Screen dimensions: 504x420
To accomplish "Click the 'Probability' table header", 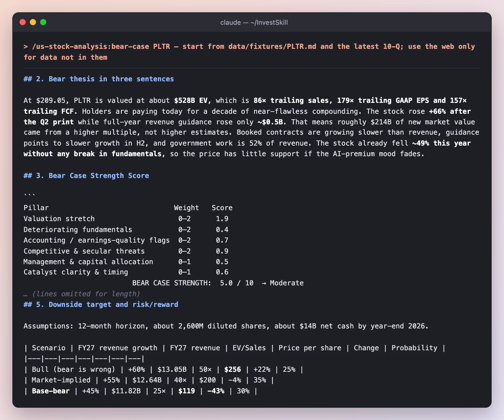I will click(414, 348).
